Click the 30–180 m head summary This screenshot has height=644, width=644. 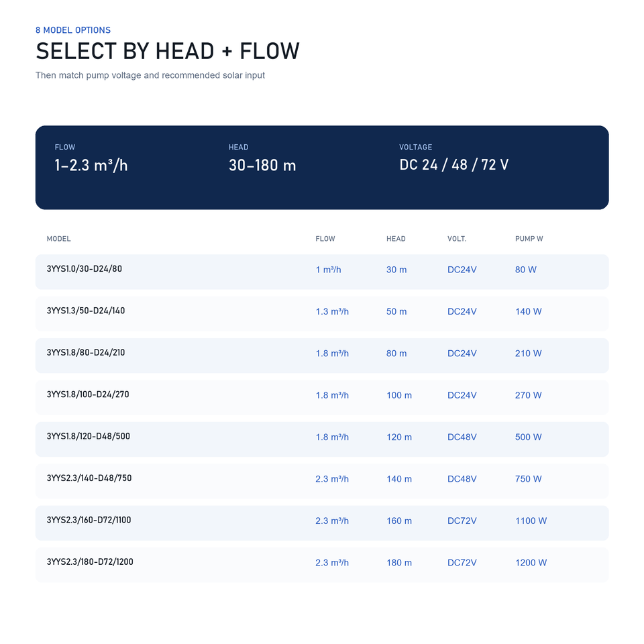click(x=262, y=165)
